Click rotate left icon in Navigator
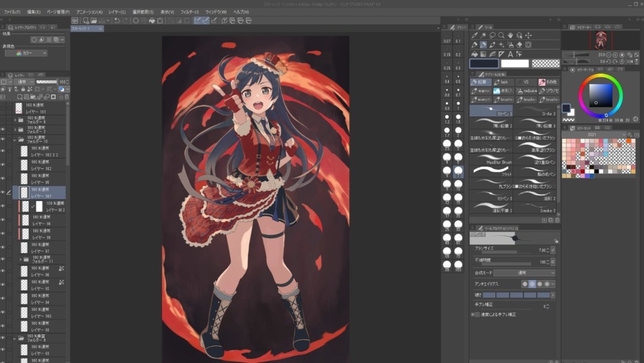 [609, 61]
